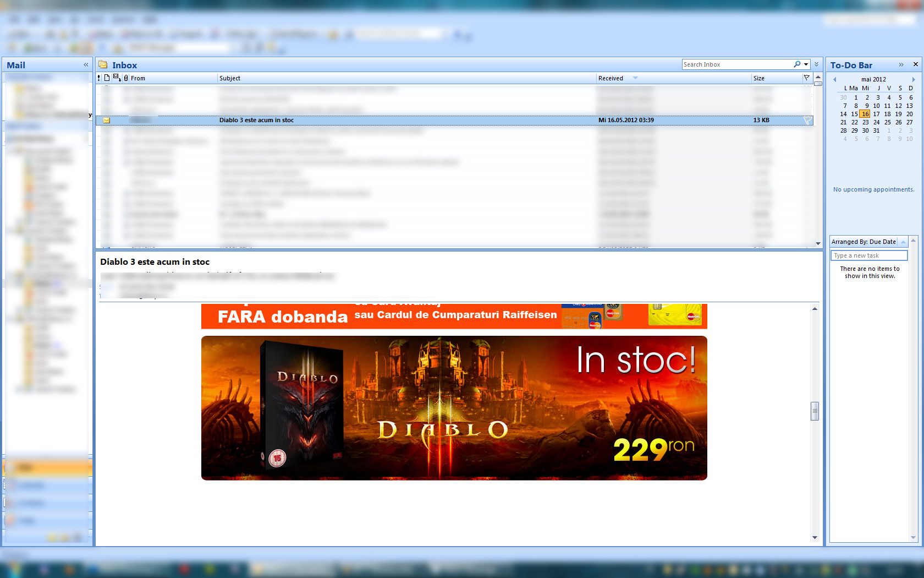This screenshot has width=924, height=578.
Task: Click the magnifier search icon
Action: [797, 64]
